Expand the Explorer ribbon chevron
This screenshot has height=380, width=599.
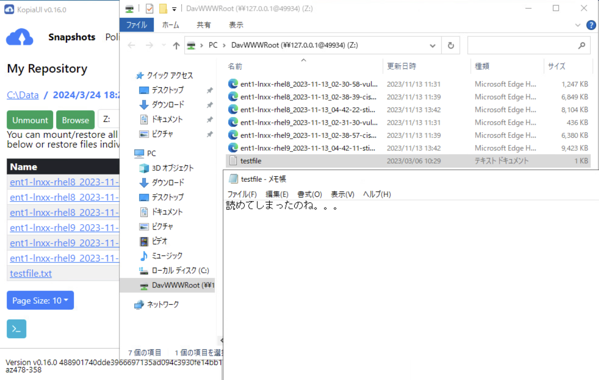point(577,25)
